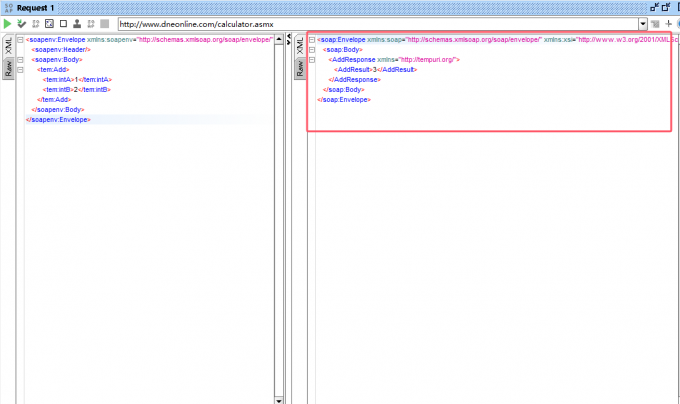Click request editor scrollbar down arrow
This screenshot has height=404, width=680.
[x=279, y=400]
